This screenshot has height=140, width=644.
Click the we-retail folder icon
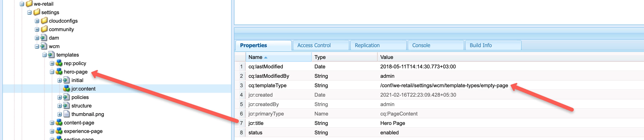(29, 4)
